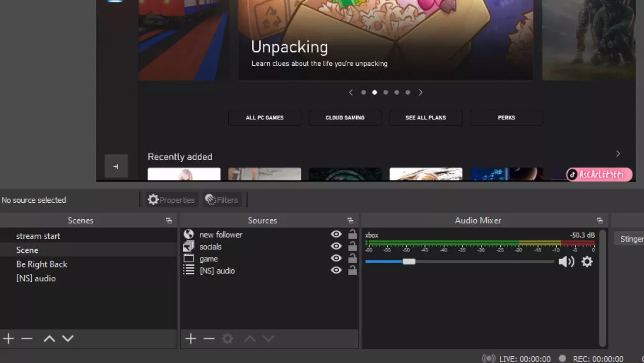Viewport: 644px width, 363px height.
Task: Click the previous carousel arrow
Action: pyautogui.click(x=351, y=92)
